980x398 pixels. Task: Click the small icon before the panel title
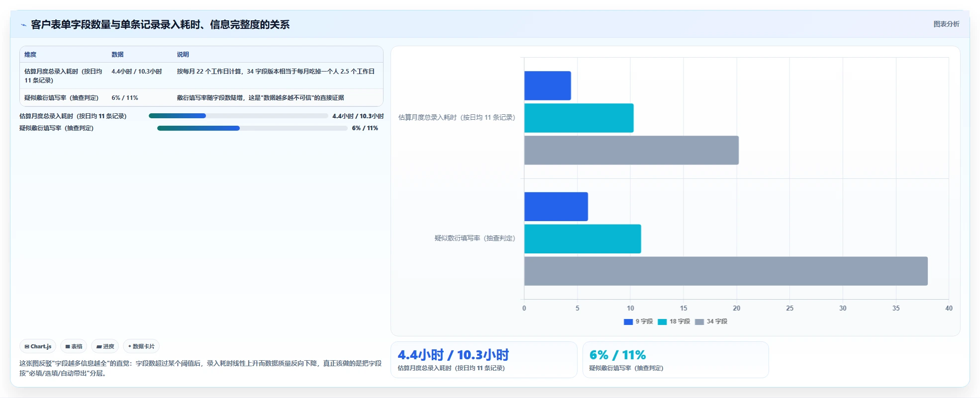coord(23,25)
